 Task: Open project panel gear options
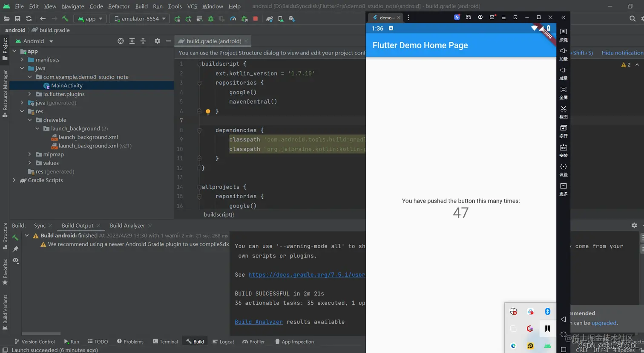157,41
